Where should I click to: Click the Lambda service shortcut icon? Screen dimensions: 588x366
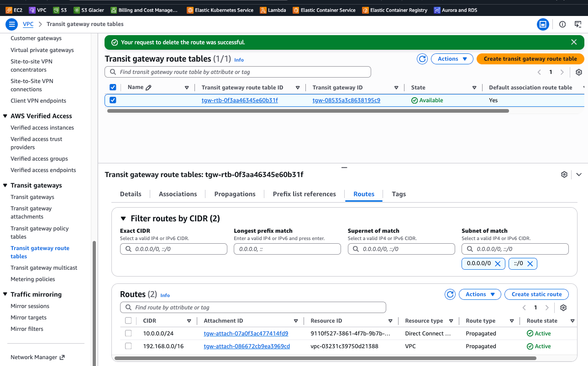point(263,10)
